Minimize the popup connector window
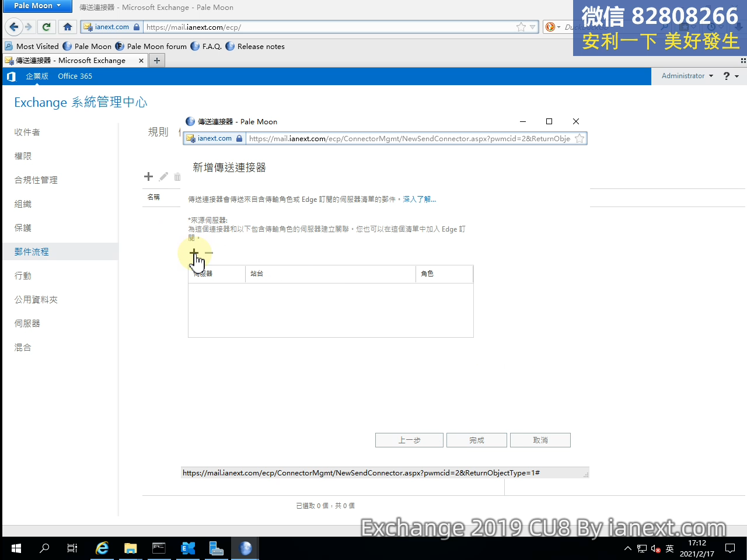The image size is (747, 560). point(523,121)
